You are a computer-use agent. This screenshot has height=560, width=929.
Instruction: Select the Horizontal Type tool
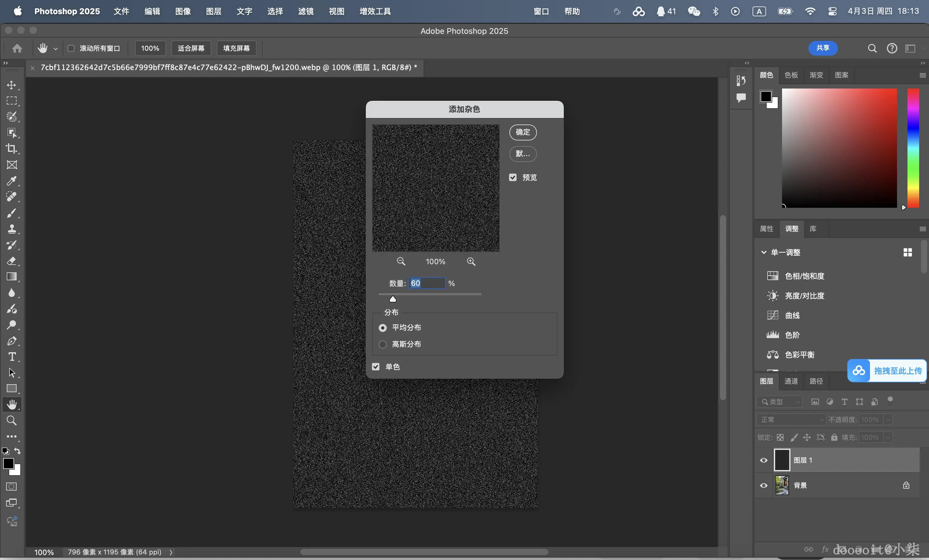click(12, 357)
